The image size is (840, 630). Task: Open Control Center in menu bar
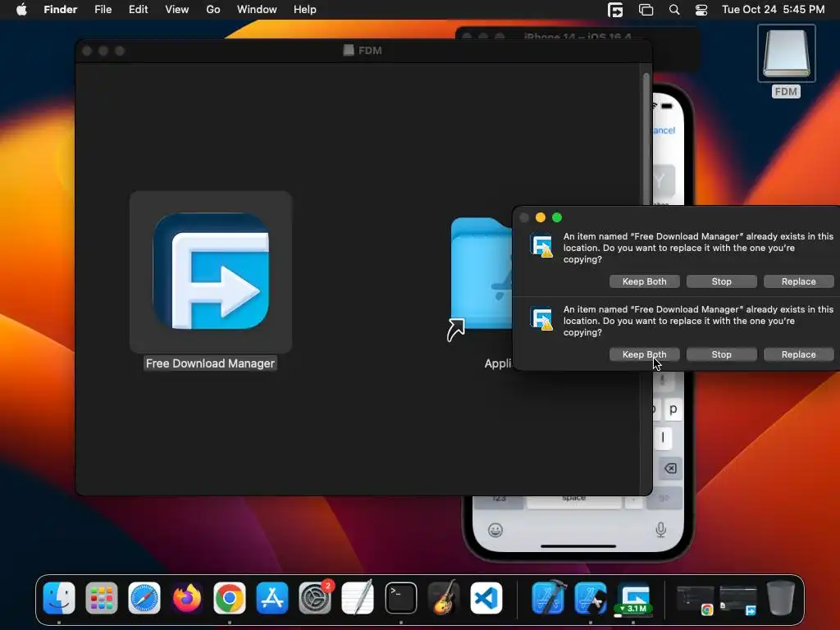[701, 10]
